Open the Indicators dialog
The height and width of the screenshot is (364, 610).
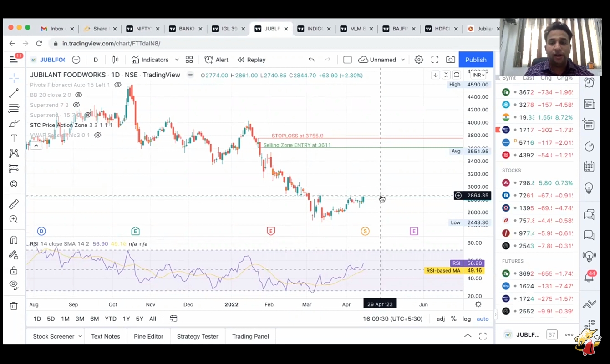tap(150, 60)
